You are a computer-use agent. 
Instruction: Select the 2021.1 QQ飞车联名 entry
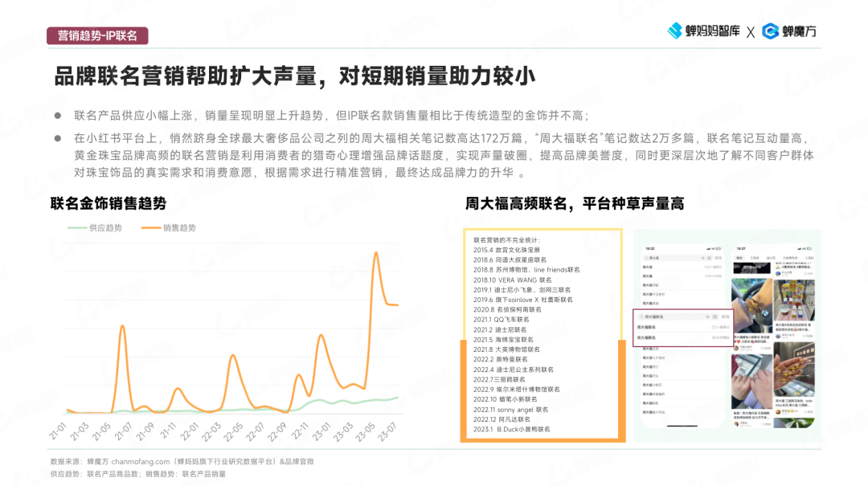(x=502, y=320)
